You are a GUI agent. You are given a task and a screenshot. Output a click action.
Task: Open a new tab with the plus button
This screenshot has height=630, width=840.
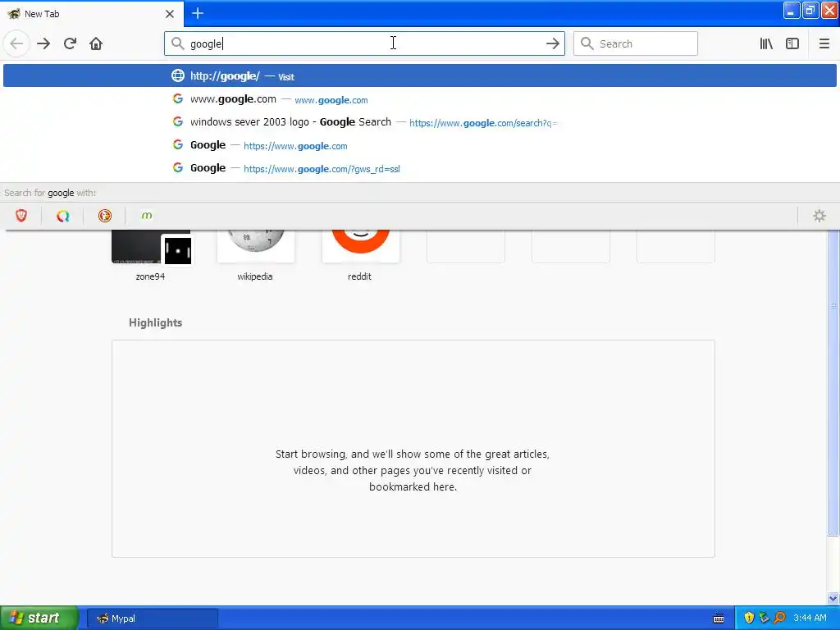[197, 13]
